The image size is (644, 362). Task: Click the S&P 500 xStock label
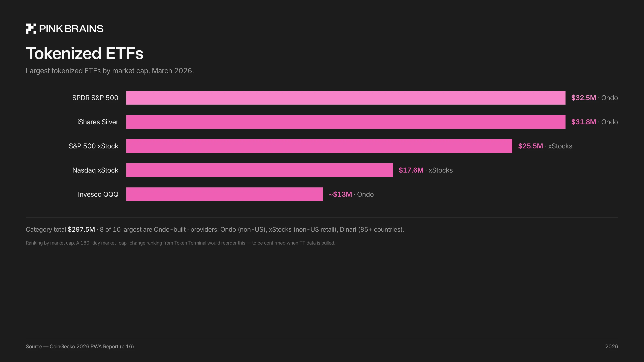pos(94,146)
